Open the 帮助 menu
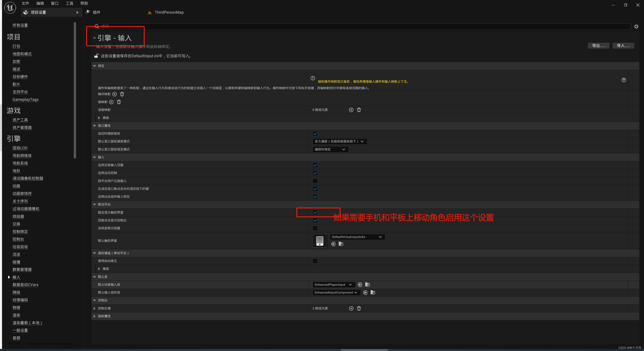Screen dimensions: 644x351 point(84,3)
